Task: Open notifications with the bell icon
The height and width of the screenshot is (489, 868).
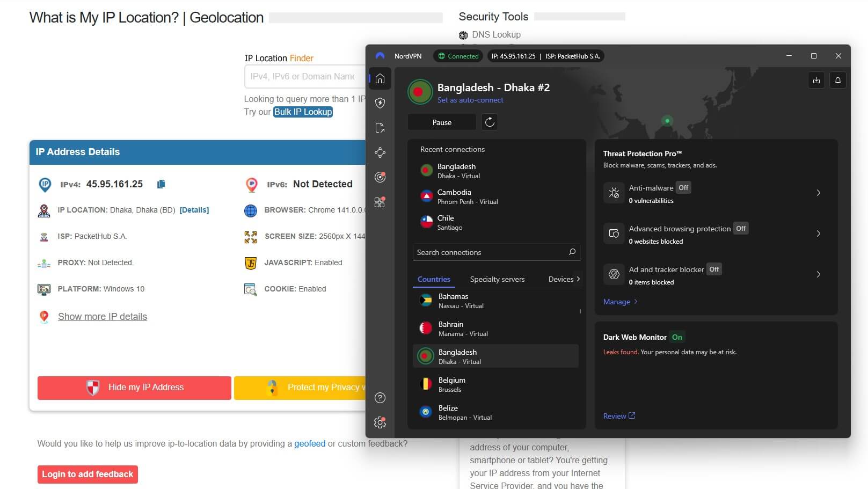Action: tap(838, 80)
